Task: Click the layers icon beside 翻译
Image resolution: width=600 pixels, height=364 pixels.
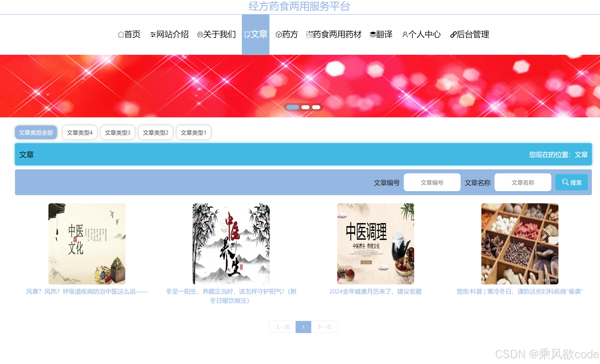Action: click(373, 34)
